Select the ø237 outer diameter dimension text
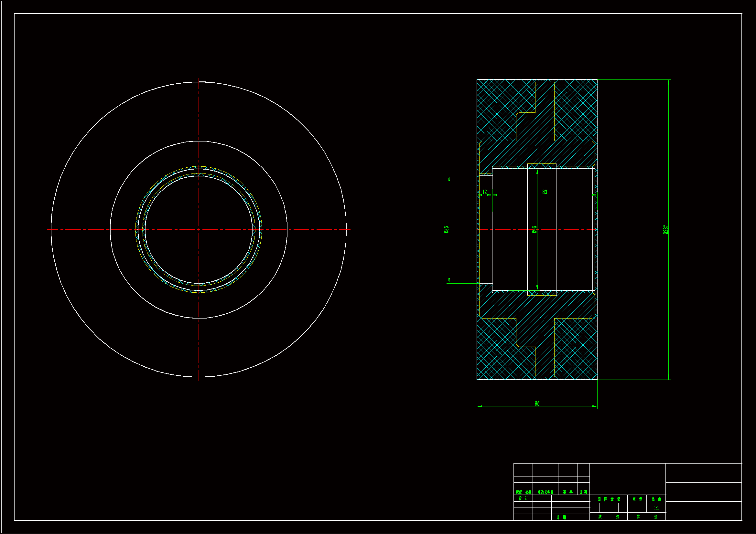Screen dimensions: 756x534 pyautogui.click(x=666, y=229)
